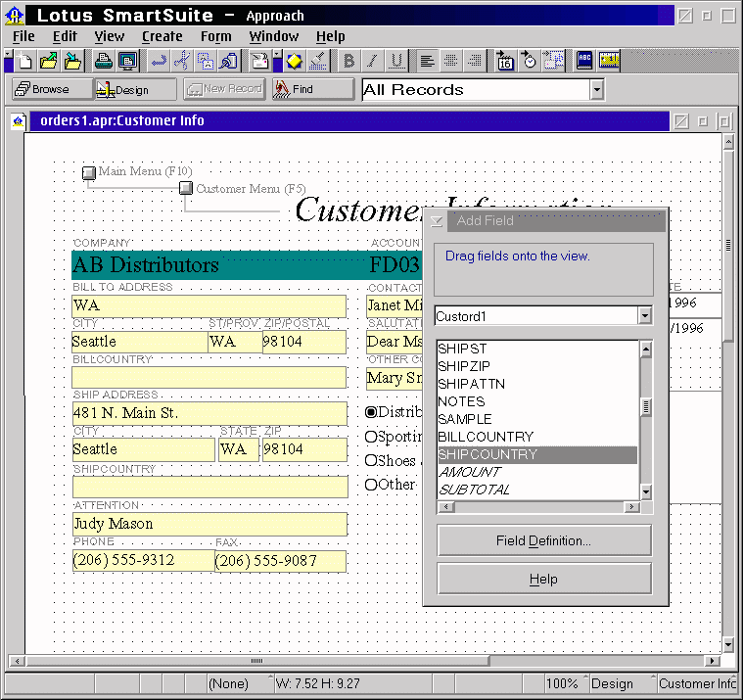The width and height of the screenshot is (743, 700).
Task: Select AMOUNT in the field list
Action: [x=537, y=472]
